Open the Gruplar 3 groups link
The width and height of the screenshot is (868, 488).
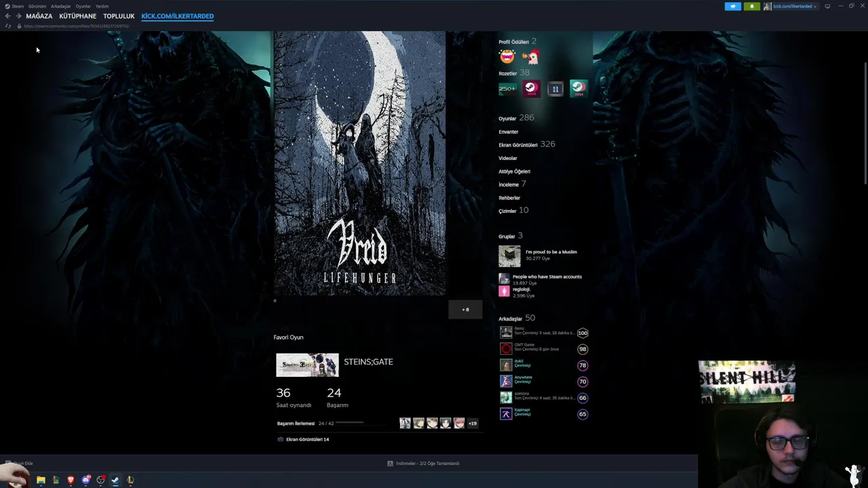[511, 236]
